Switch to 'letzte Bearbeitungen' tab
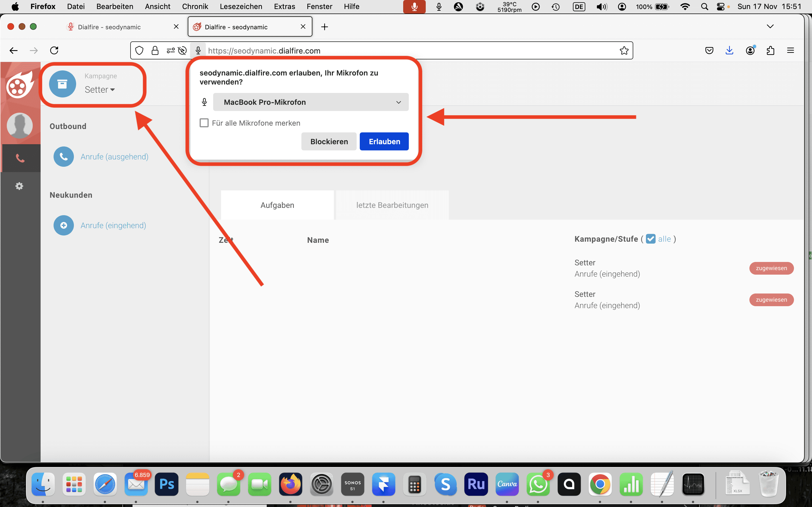 click(392, 205)
